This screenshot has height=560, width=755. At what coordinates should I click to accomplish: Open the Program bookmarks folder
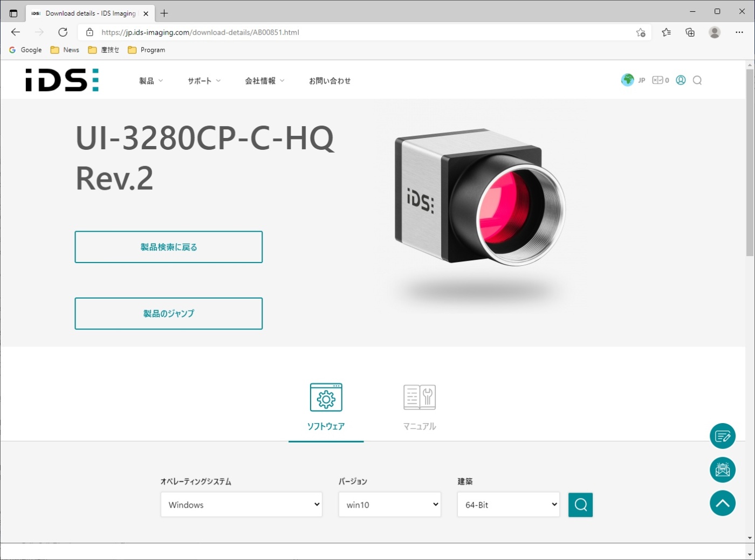(147, 50)
